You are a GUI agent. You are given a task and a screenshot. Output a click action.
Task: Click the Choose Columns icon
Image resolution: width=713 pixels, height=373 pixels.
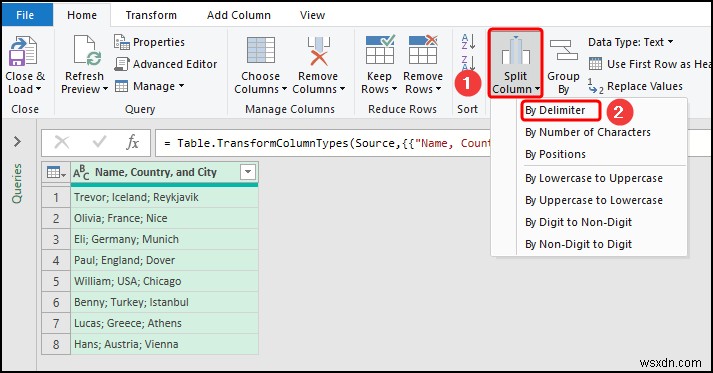[x=261, y=50]
